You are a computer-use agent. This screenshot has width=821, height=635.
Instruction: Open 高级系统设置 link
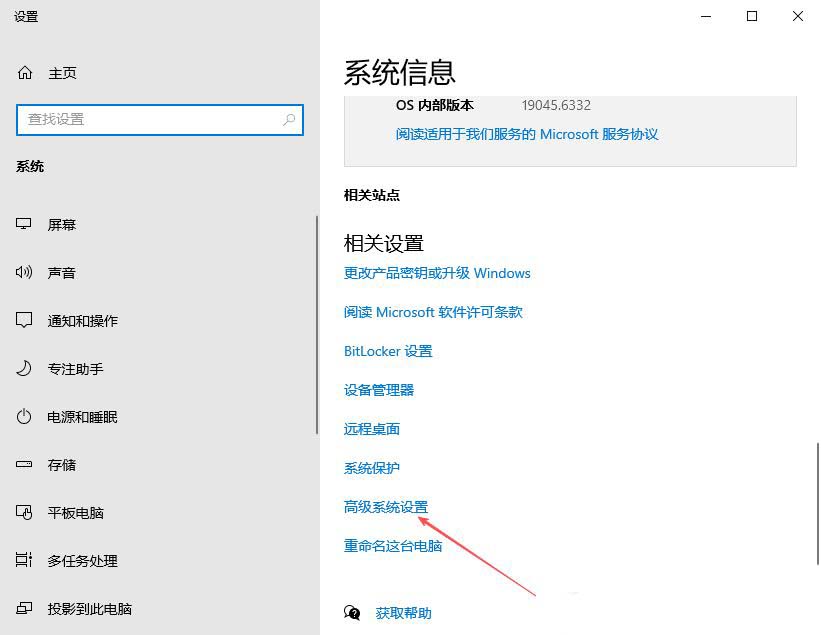pyautogui.click(x=386, y=507)
